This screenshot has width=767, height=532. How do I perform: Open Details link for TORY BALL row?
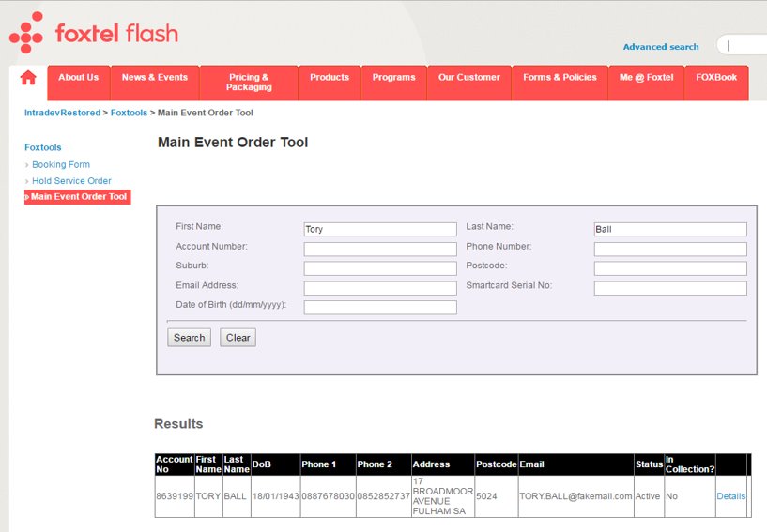click(730, 496)
